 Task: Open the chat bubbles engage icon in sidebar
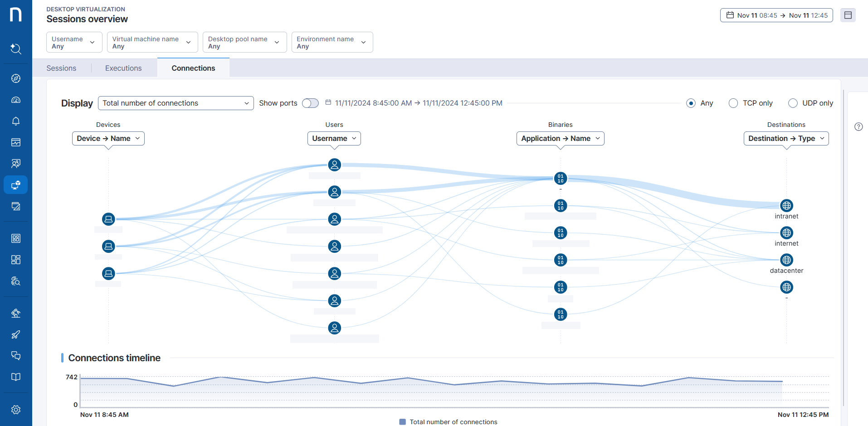coord(15,355)
